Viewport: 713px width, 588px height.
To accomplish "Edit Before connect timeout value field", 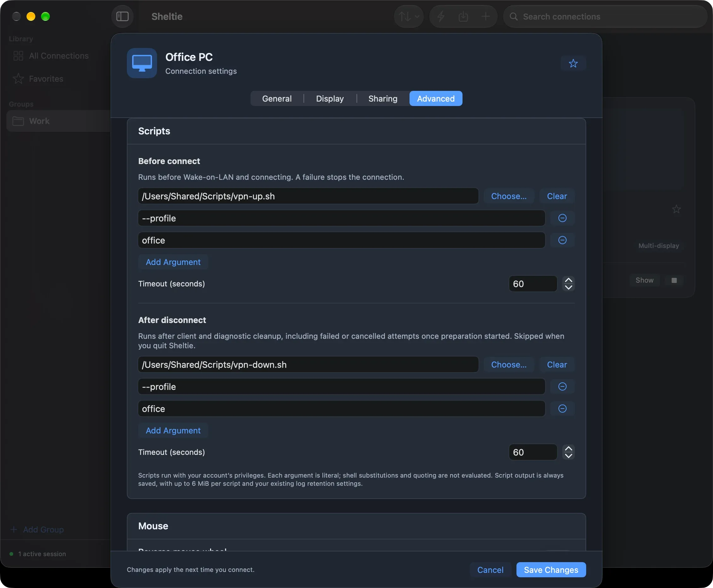I will [533, 284].
